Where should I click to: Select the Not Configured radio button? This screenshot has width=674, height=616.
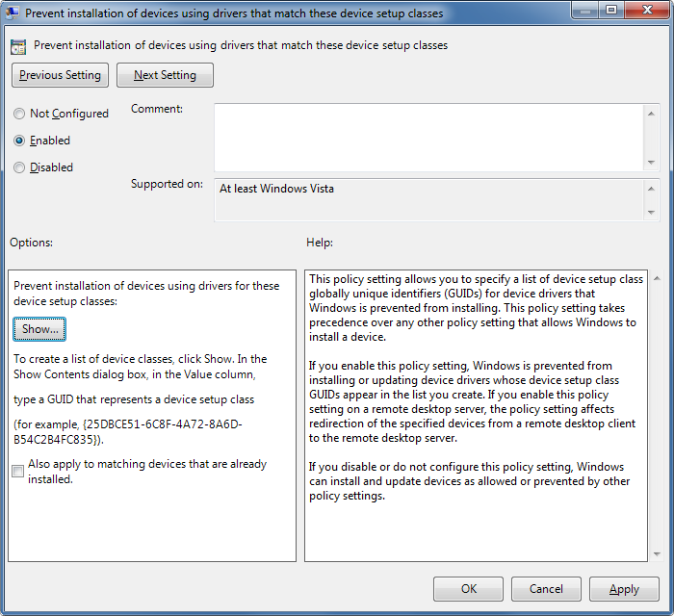pos(19,114)
